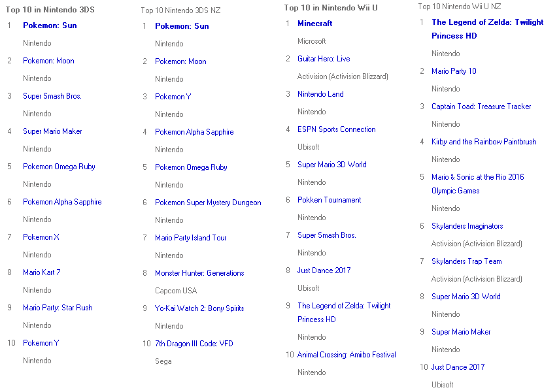Open Mario Party: Star Rush link
This screenshot has height=392, width=559.
pyautogui.click(x=58, y=308)
